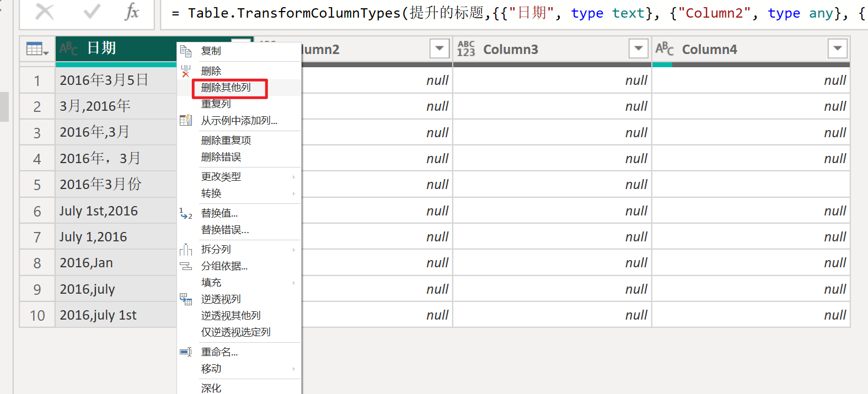Open the Column2 filter dropdown arrow
This screenshot has height=394, width=868.
pos(440,49)
